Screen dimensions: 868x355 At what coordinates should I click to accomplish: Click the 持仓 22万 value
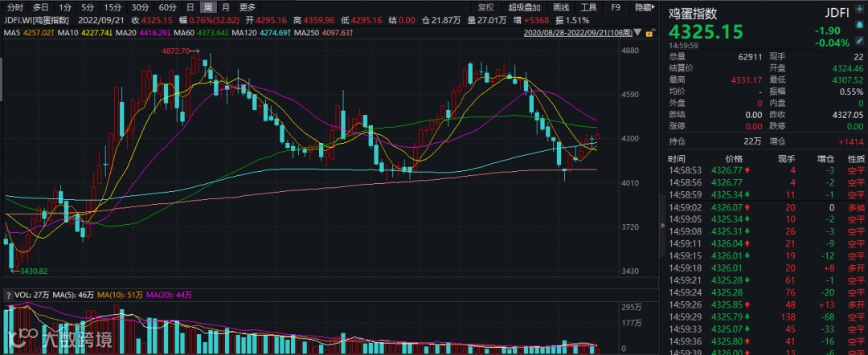pyautogui.click(x=753, y=141)
